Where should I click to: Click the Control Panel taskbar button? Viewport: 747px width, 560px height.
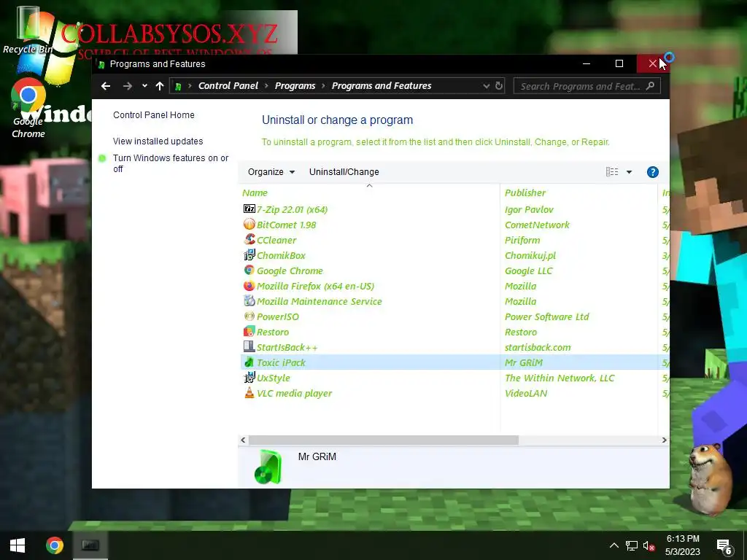coord(90,545)
